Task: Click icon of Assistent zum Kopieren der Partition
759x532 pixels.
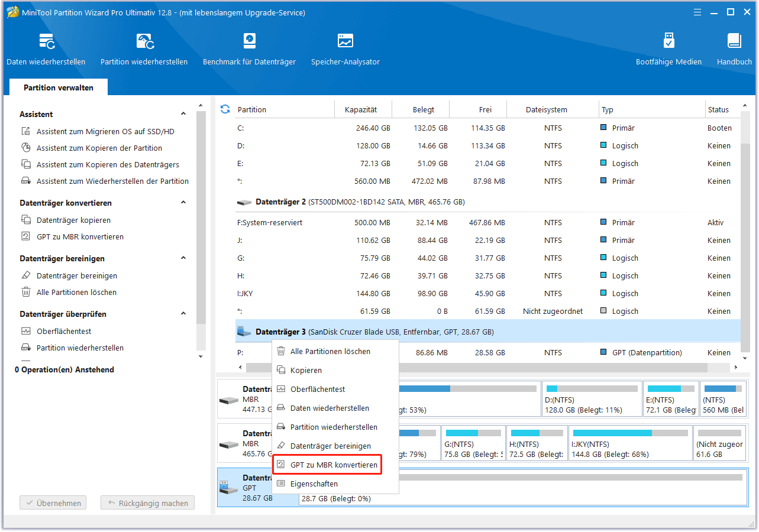Action: (x=26, y=148)
